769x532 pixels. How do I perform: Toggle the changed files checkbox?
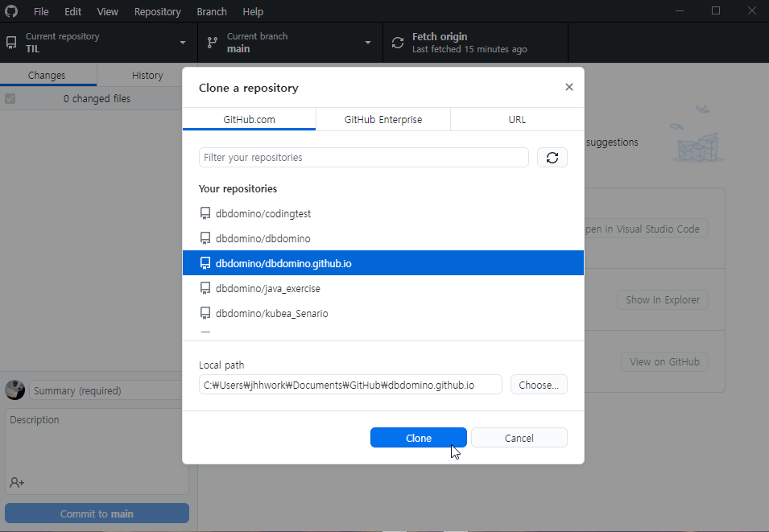pos(10,98)
